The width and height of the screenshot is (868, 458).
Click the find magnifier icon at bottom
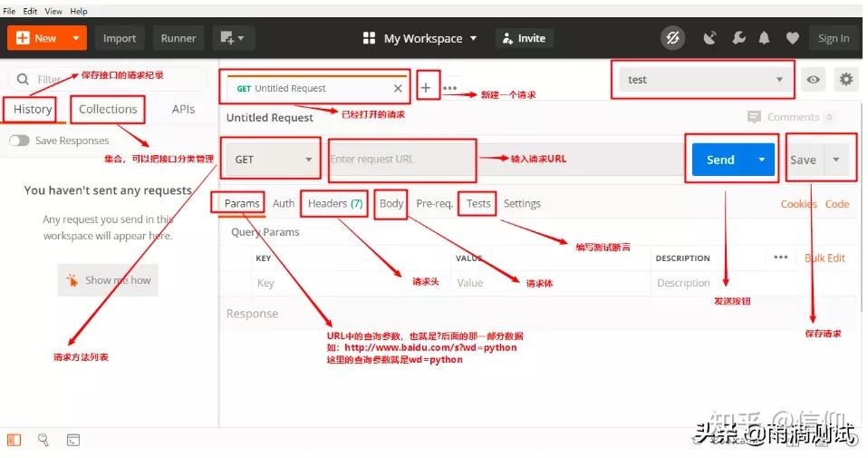[x=43, y=440]
